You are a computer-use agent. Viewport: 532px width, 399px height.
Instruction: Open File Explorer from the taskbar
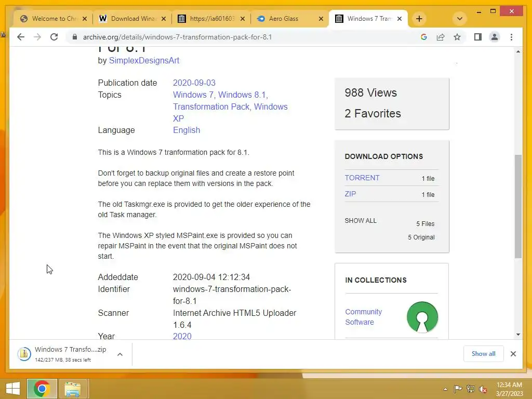(x=73, y=389)
